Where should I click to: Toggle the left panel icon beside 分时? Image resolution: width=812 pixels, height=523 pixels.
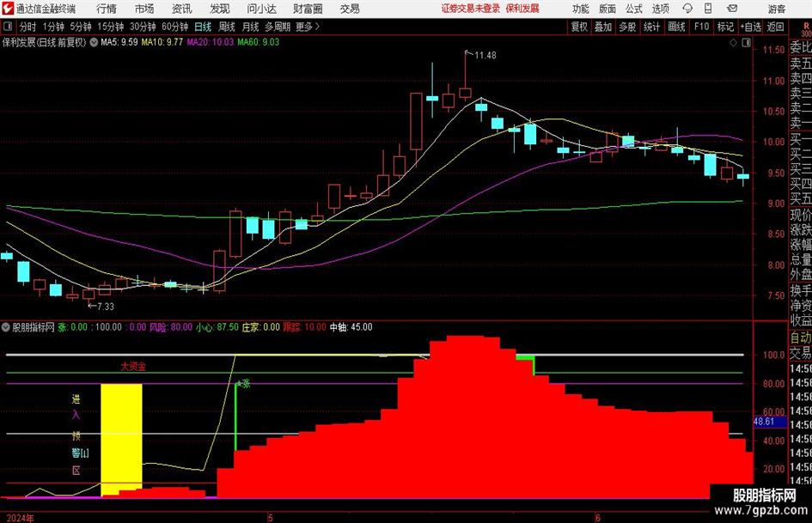tap(8, 27)
